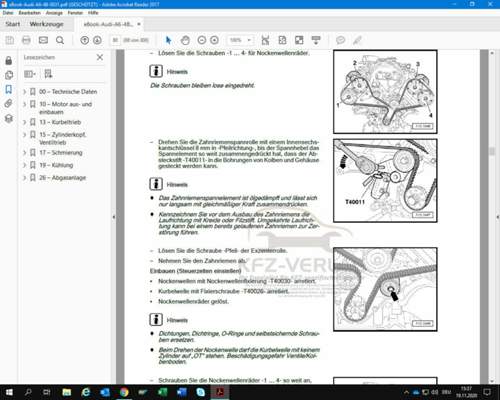Open Skype from the taskbar
500x400 pixels.
(x=201, y=392)
